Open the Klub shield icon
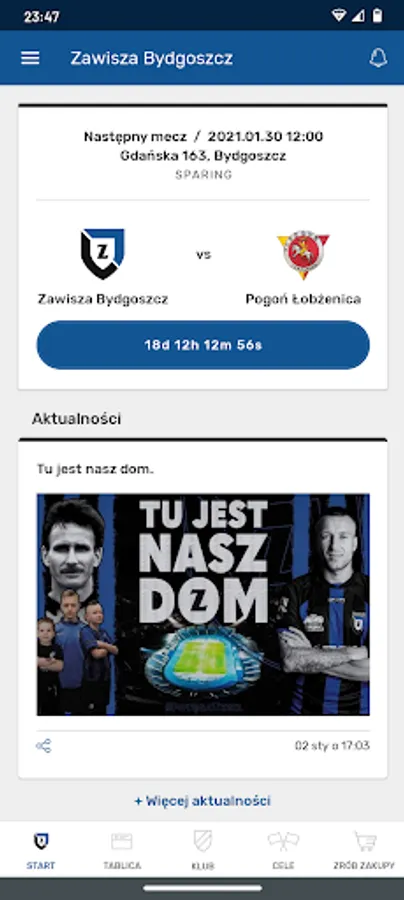The image size is (404, 900). (x=203, y=841)
